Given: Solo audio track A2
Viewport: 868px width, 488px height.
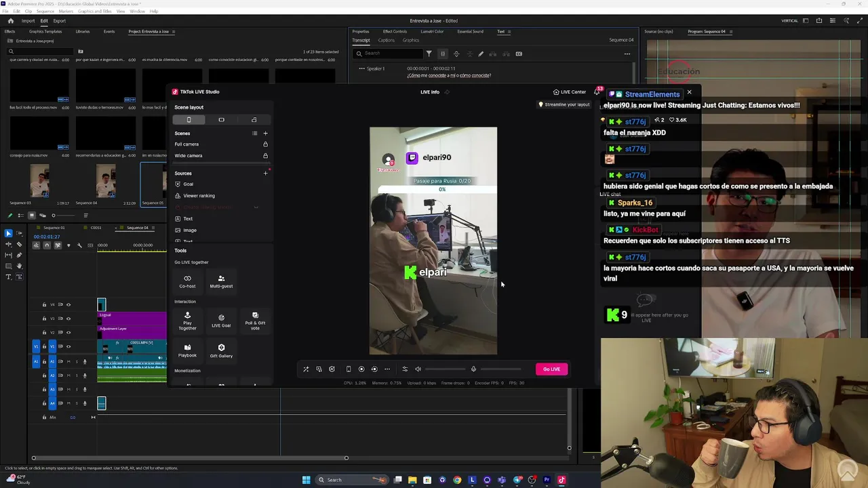Looking at the screenshot, I should pos(76,375).
